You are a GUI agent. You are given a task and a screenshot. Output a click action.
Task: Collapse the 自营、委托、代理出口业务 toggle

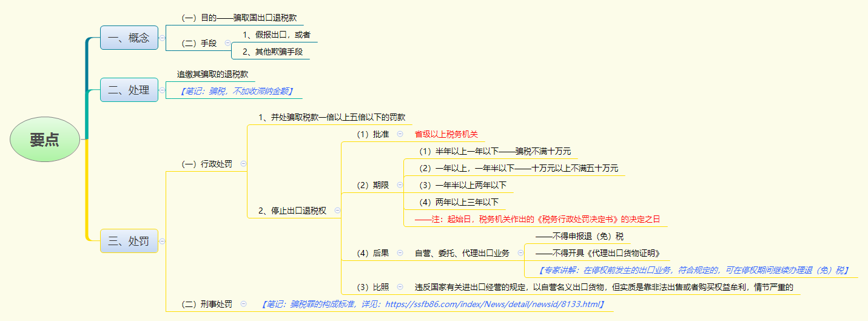[520, 253]
